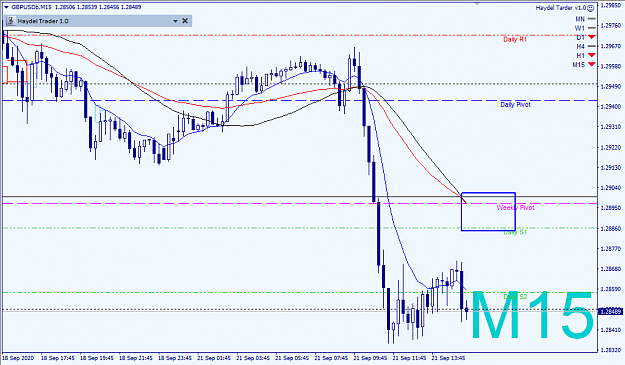Image resolution: width=625 pixels, height=365 pixels.
Task: Click the small M15 label under H1
Action: (579, 65)
